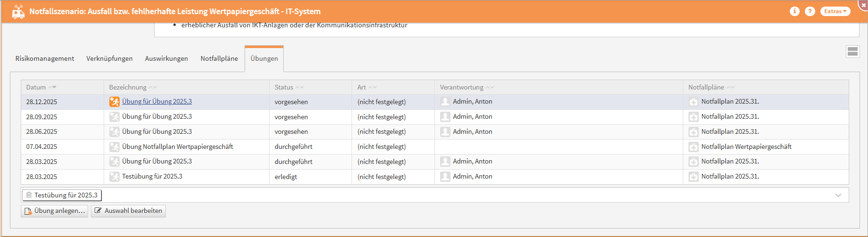Screen dimensions: 868x237
Task: Open the help question mark icon
Action: tap(810, 11)
